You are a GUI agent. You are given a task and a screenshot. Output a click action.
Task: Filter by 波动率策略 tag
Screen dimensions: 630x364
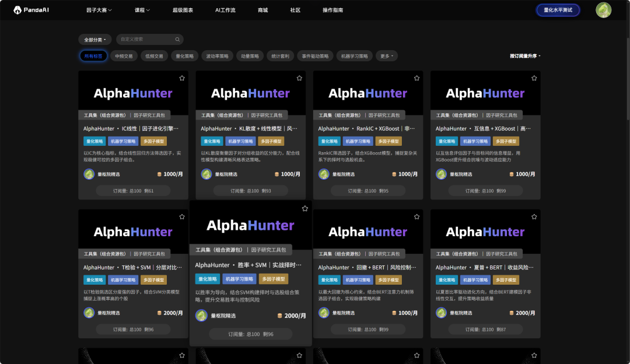click(x=218, y=56)
